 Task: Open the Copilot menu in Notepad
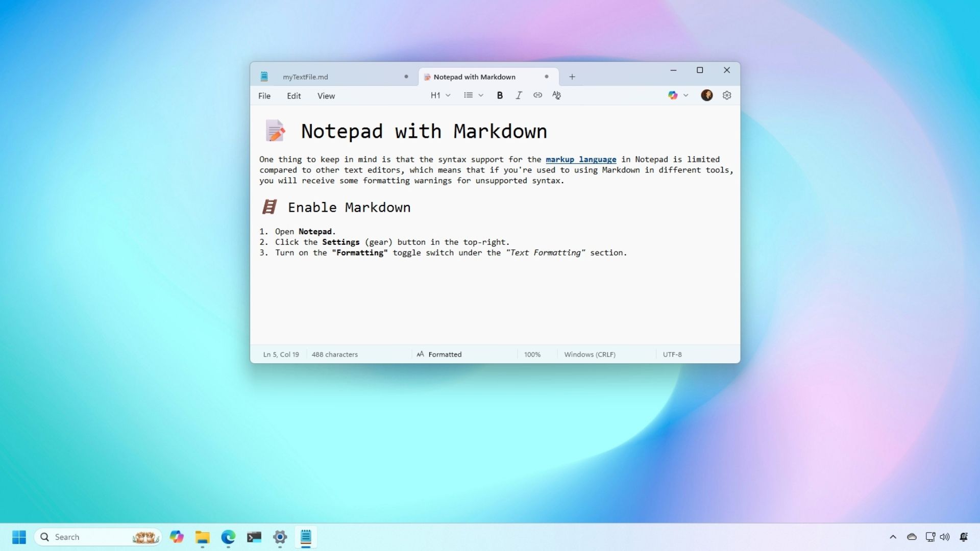point(678,95)
